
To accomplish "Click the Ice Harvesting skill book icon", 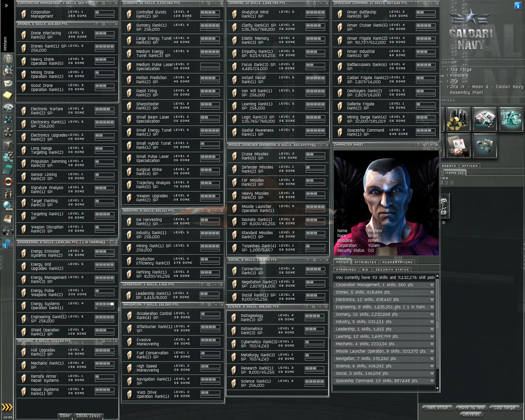I will click(129, 222).
